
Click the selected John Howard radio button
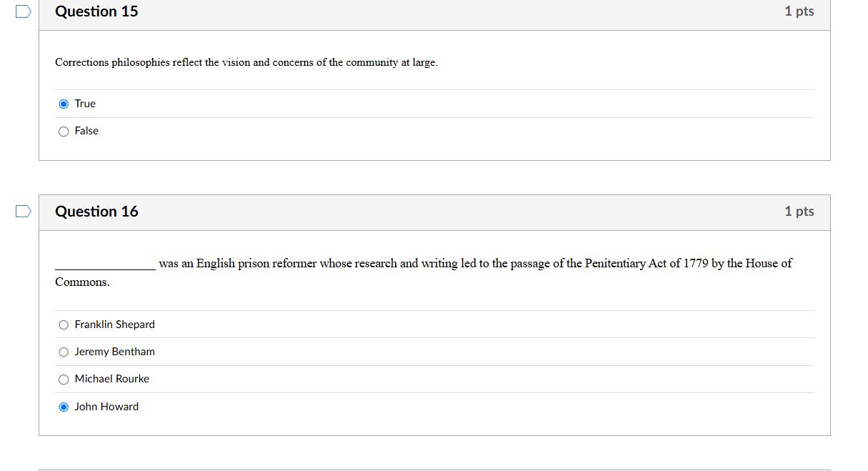click(64, 407)
